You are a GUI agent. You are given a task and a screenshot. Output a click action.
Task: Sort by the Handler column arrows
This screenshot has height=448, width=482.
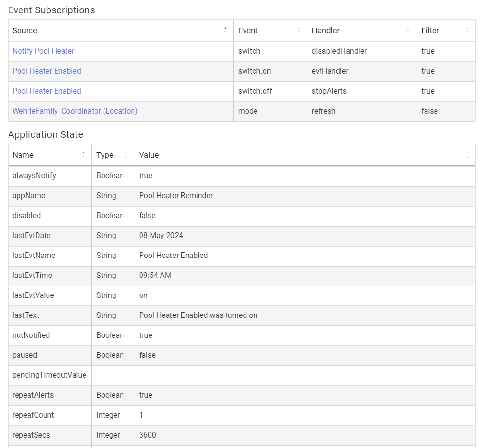click(408, 30)
